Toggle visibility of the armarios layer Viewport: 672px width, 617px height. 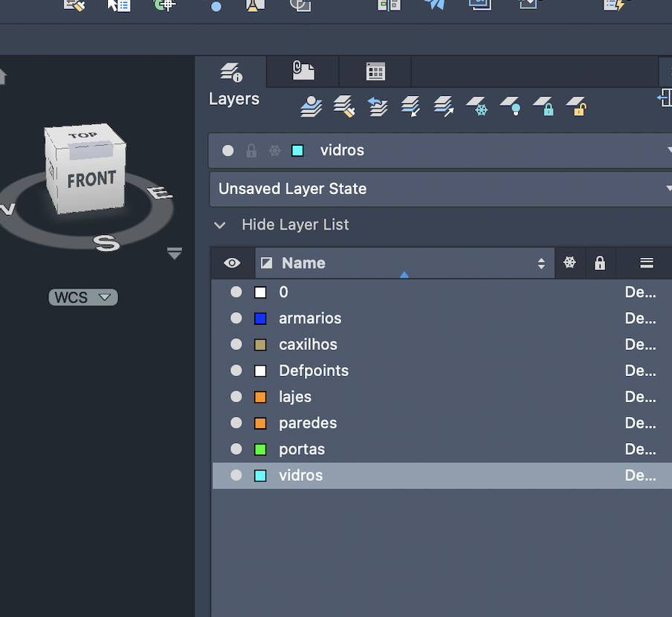pyautogui.click(x=236, y=318)
